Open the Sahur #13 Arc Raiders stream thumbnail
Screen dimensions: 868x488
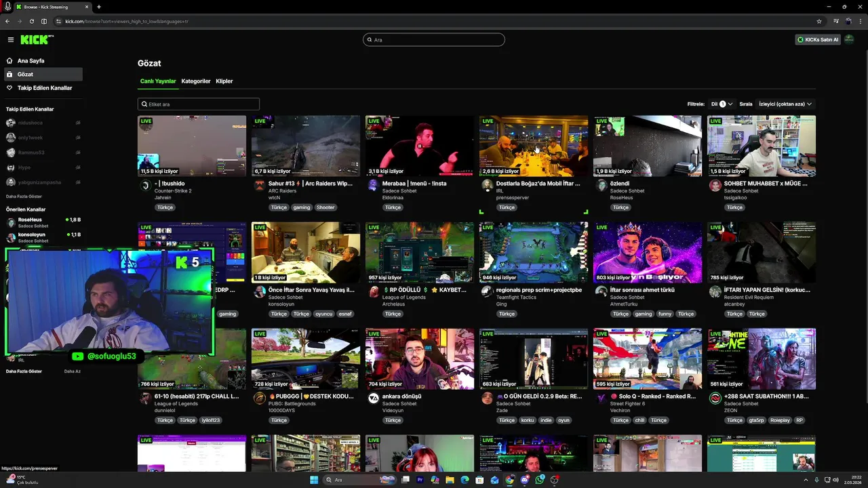306,146
